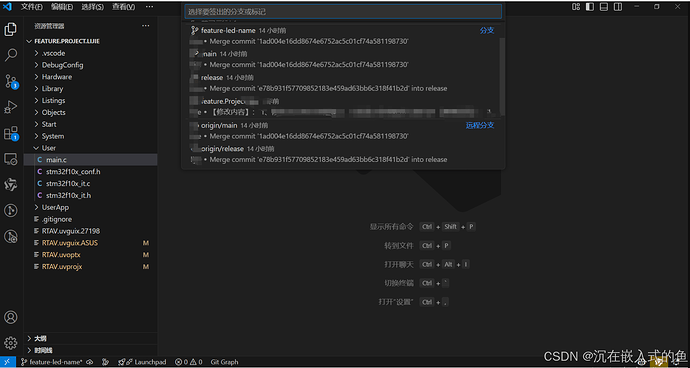690x368 pixels.
Task: Open the Manage gear icon
Action: tap(11, 343)
